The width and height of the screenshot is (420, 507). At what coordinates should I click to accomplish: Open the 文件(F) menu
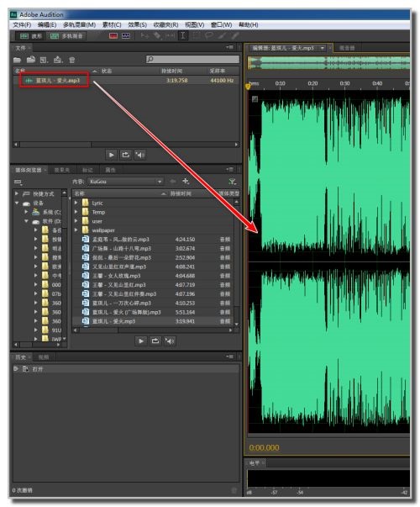click(x=22, y=24)
